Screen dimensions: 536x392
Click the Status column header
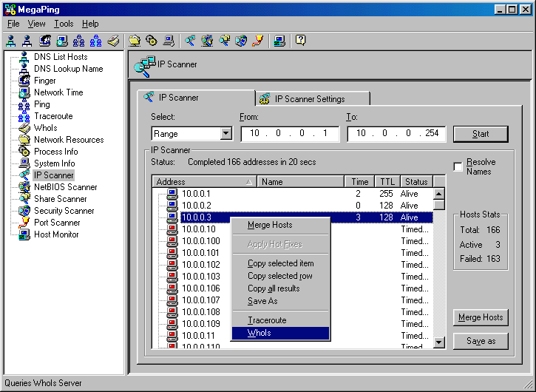pos(416,182)
